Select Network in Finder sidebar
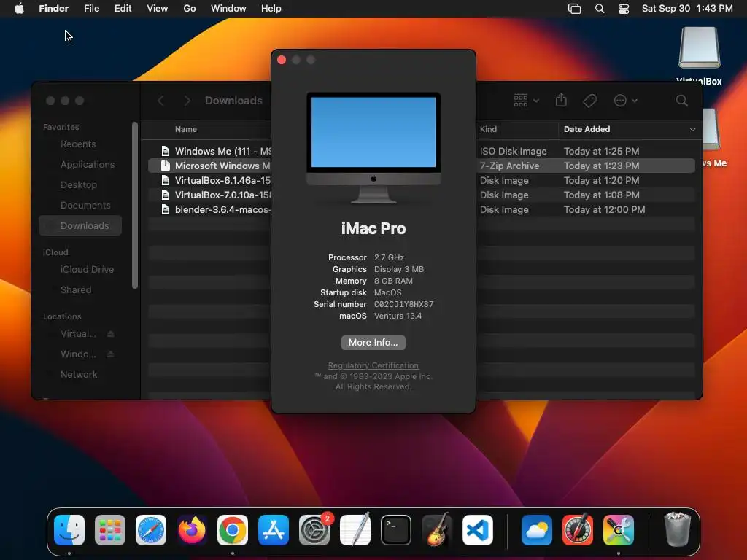 [x=79, y=375]
